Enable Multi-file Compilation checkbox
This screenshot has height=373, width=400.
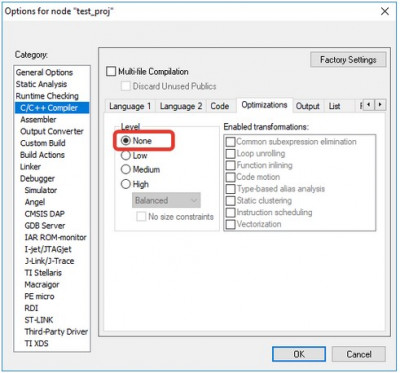(111, 72)
